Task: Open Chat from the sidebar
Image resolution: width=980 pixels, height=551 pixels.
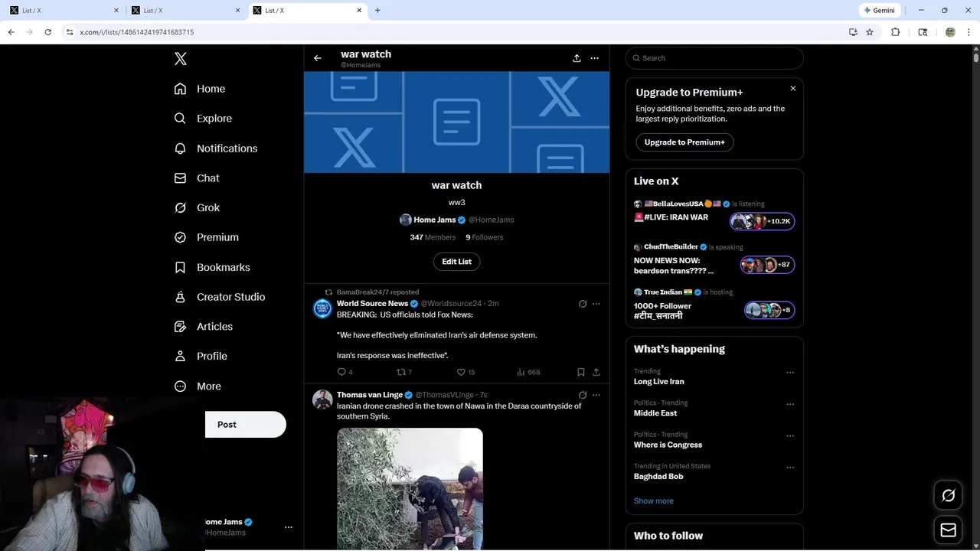Action: tap(197, 178)
